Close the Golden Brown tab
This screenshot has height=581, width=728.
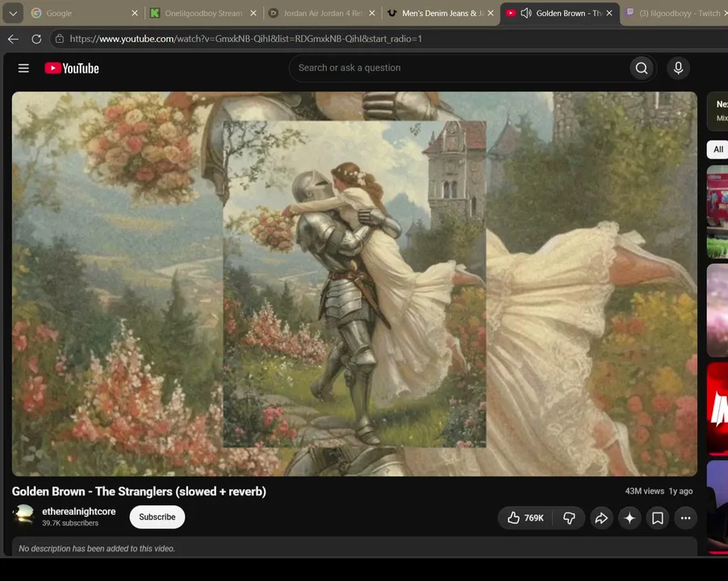[609, 14]
